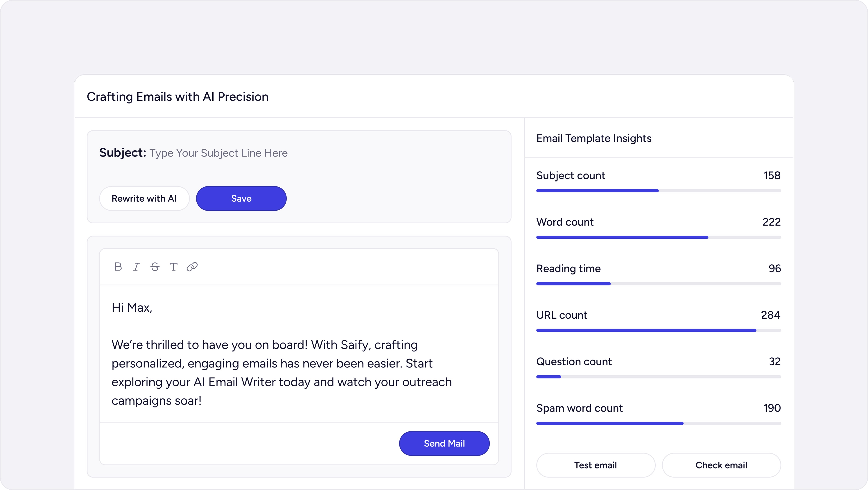Run the Check email action

point(721,465)
